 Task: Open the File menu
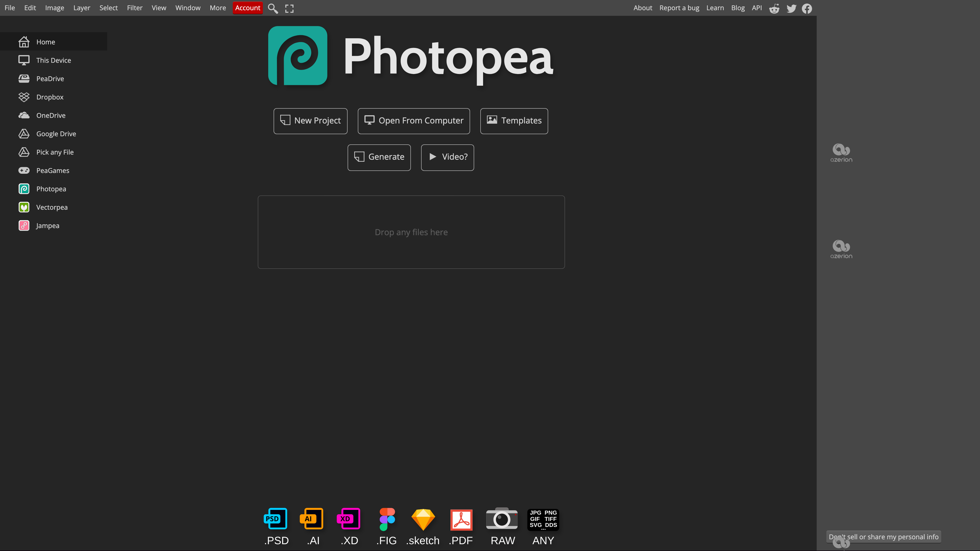click(10, 8)
